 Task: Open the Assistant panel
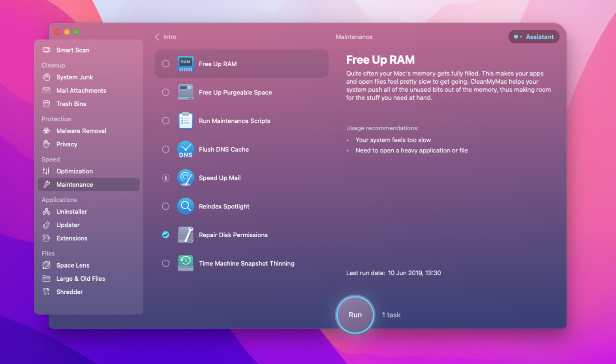coord(534,37)
